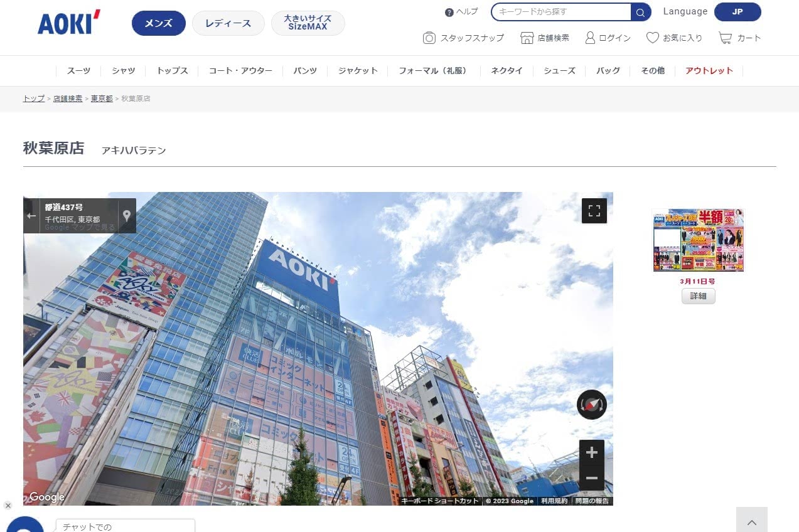Screen dimensions: 799x532
Task: Click the street view back arrow
Action: [x=31, y=216]
